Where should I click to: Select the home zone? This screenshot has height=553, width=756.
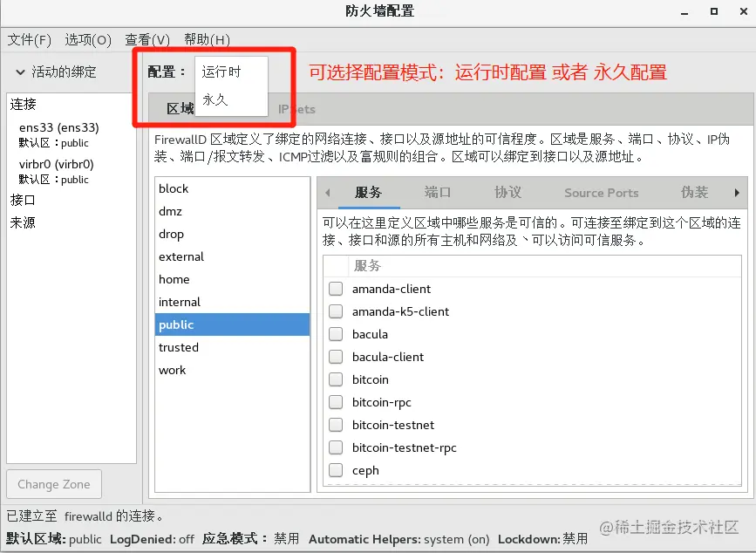232,279
